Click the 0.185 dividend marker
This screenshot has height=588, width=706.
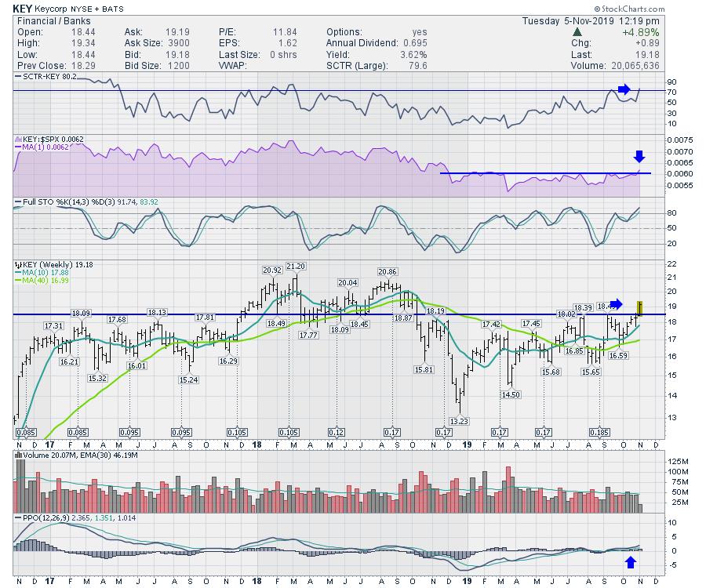tap(599, 432)
